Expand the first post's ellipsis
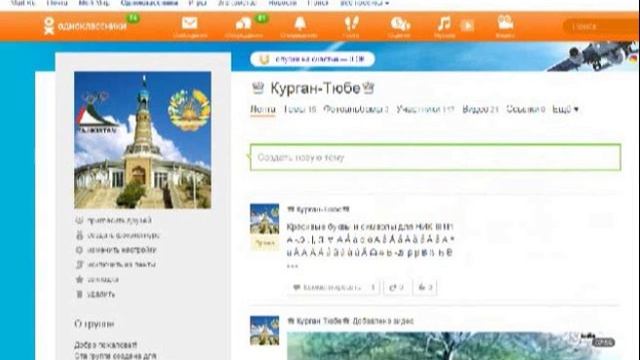 click(292, 266)
